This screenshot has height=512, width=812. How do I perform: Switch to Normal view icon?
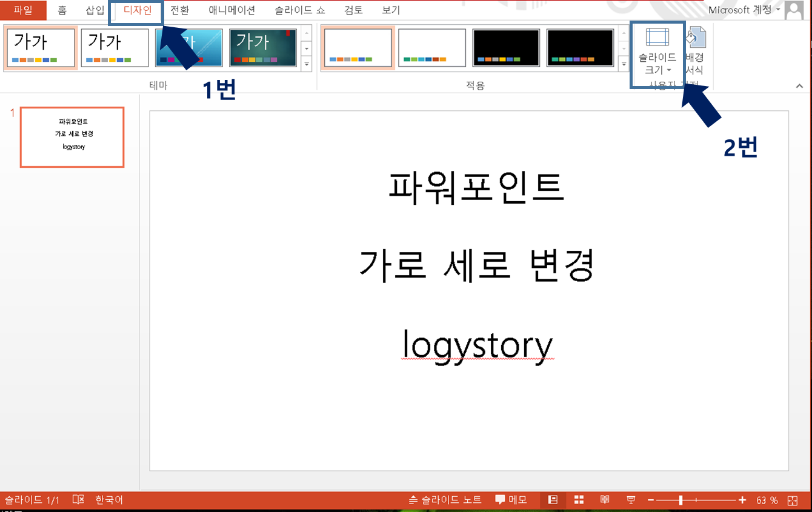pyautogui.click(x=553, y=500)
